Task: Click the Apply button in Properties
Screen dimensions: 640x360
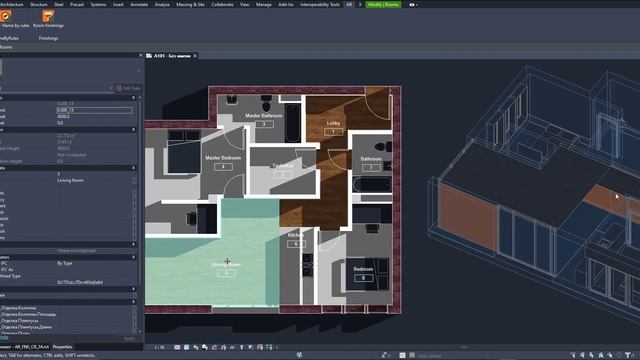Action: tap(129, 339)
